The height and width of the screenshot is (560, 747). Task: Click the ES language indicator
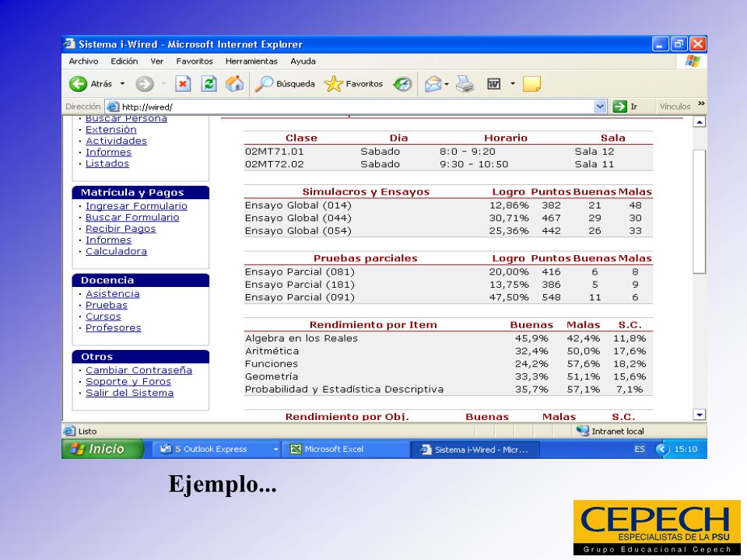[640, 449]
